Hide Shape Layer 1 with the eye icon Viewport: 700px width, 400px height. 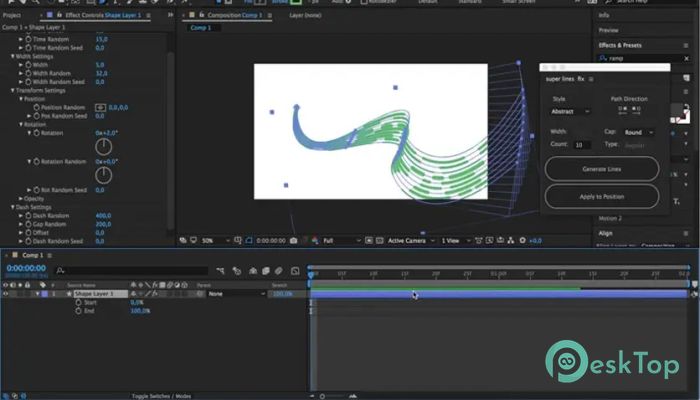click(x=5, y=294)
